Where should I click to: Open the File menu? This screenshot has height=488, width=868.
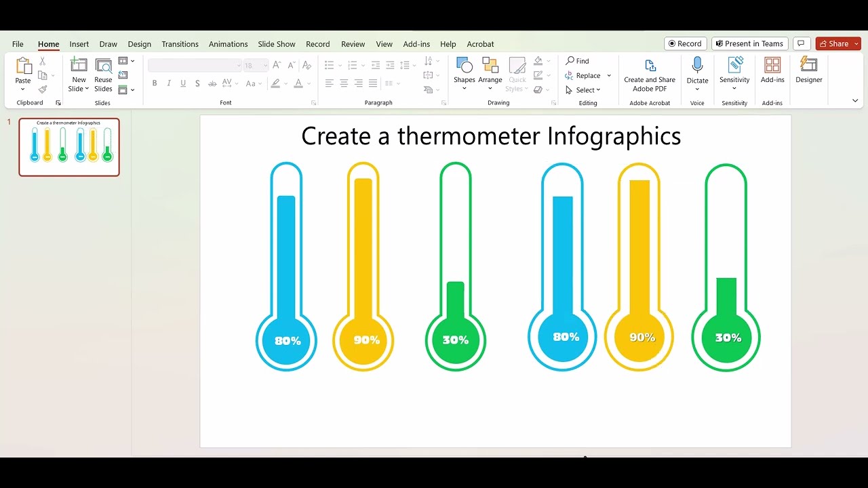click(18, 44)
